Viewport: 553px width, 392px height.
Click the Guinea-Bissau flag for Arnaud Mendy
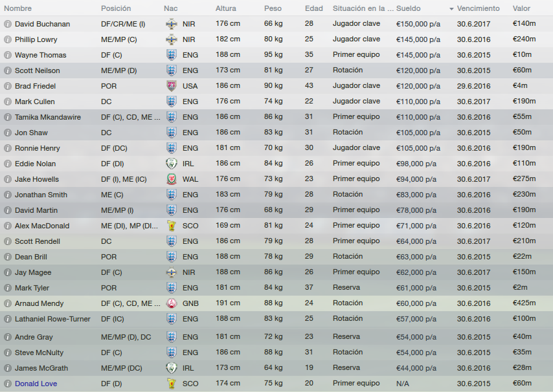[x=172, y=303]
